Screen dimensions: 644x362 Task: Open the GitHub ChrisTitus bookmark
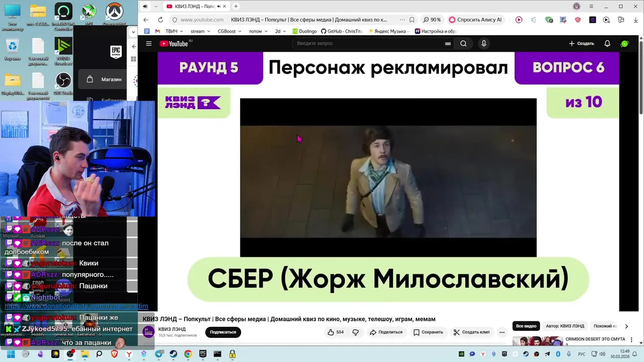coord(342,31)
